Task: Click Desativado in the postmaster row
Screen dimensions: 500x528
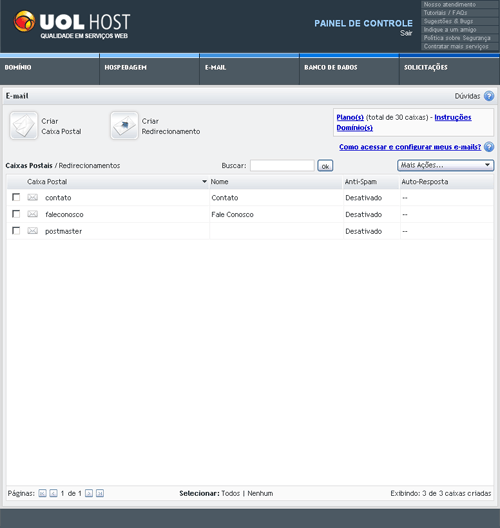Action: [364, 231]
